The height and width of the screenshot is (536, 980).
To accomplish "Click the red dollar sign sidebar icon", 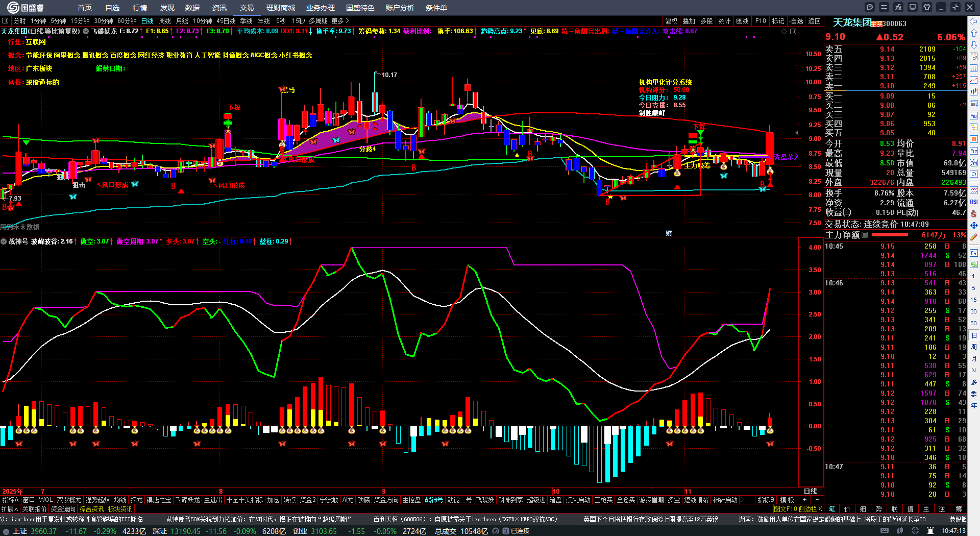I will coord(974,213).
